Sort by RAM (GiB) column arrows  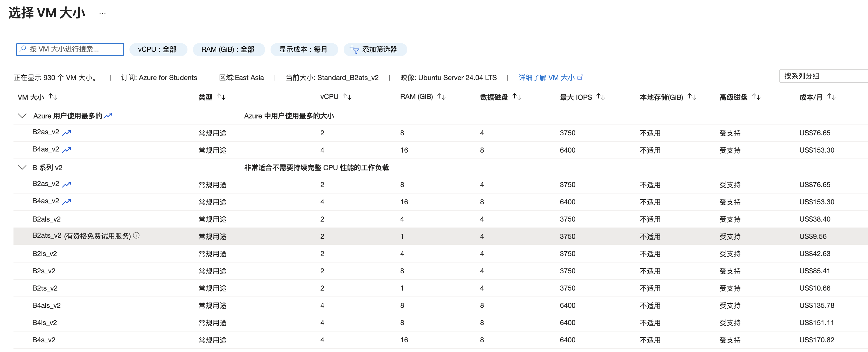(441, 97)
